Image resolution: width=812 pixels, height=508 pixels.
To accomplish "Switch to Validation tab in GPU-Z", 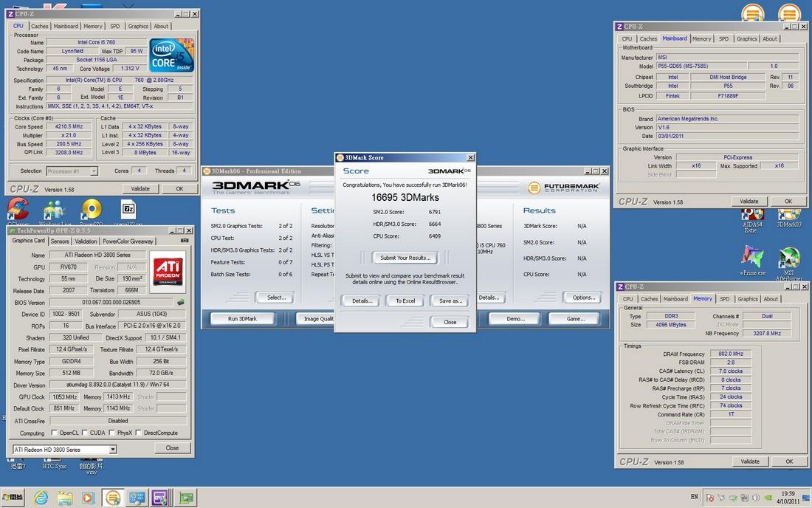I will point(86,241).
